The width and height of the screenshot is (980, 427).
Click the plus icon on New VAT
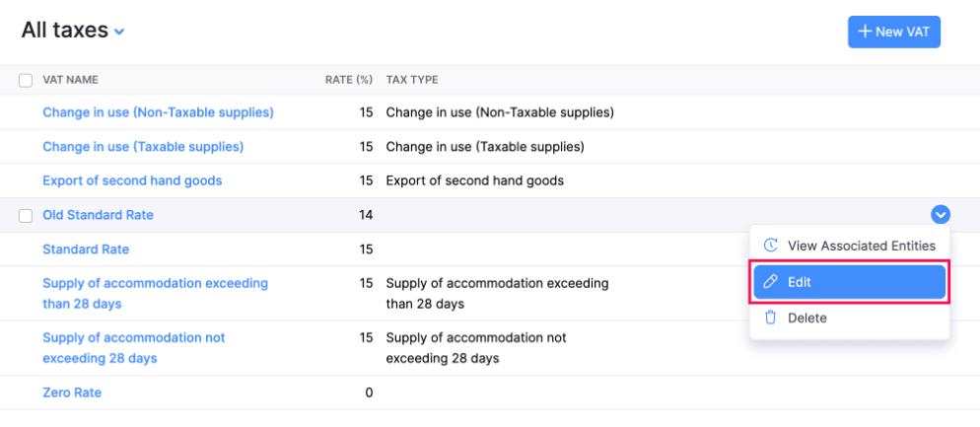click(x=865, y=32)
